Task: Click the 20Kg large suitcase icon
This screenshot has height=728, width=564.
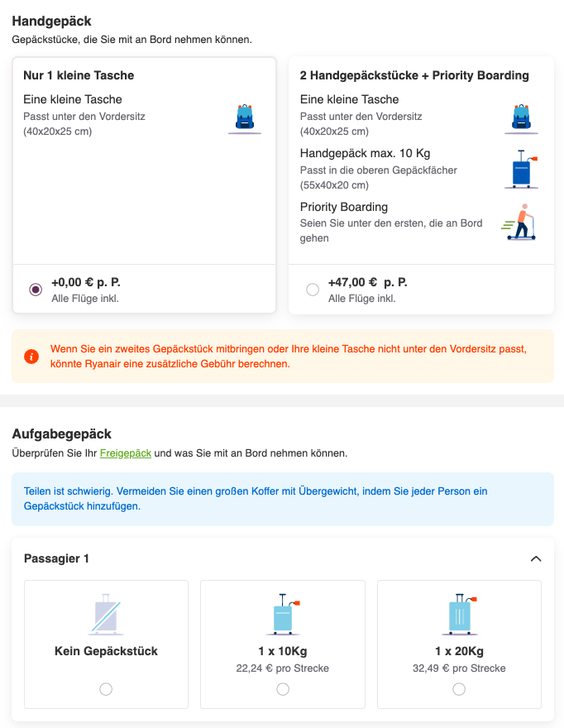Action: [x=459, y=614]
